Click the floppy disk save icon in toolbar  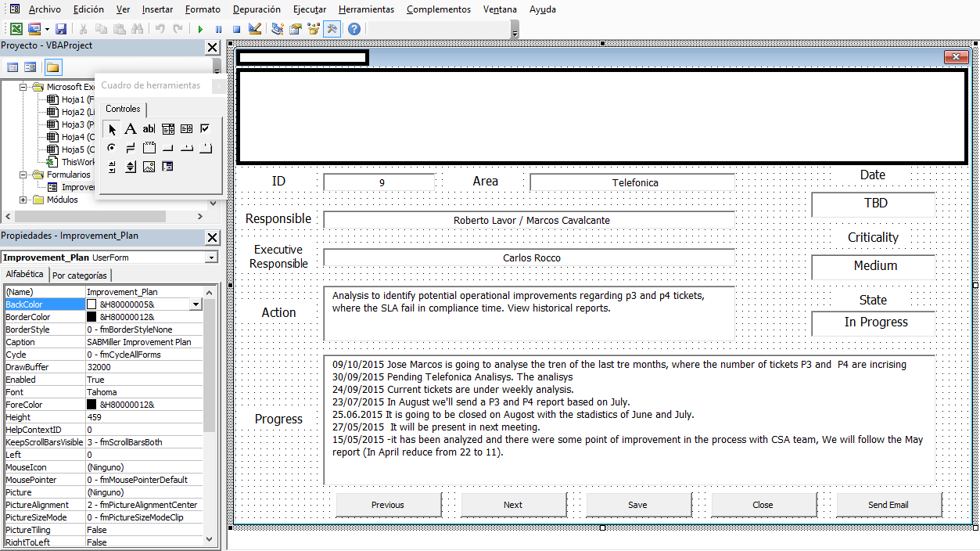pos(61,29)
